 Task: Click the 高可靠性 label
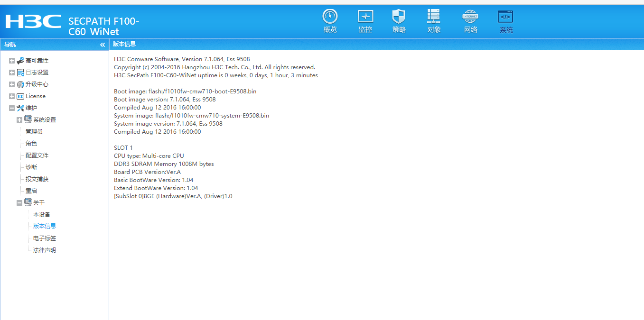coord(37,61)
